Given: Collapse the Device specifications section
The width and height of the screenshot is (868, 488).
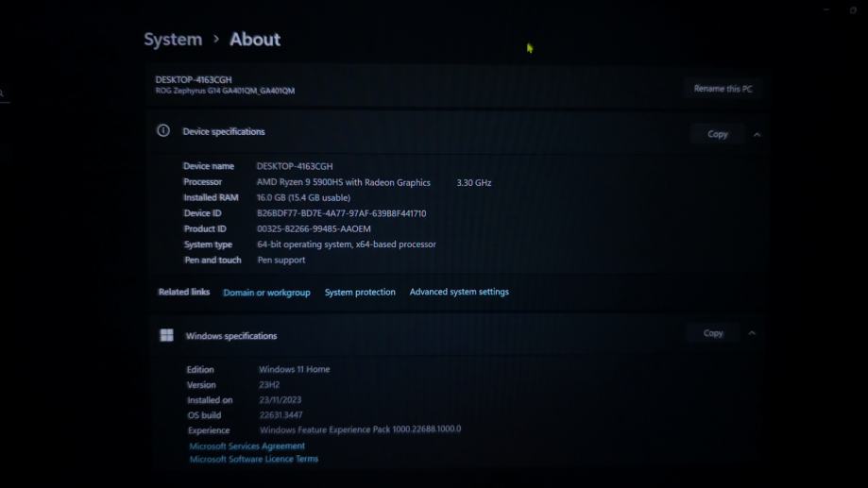Looking at the screenshot, I should pyautogui.click(x=757, y=134).
